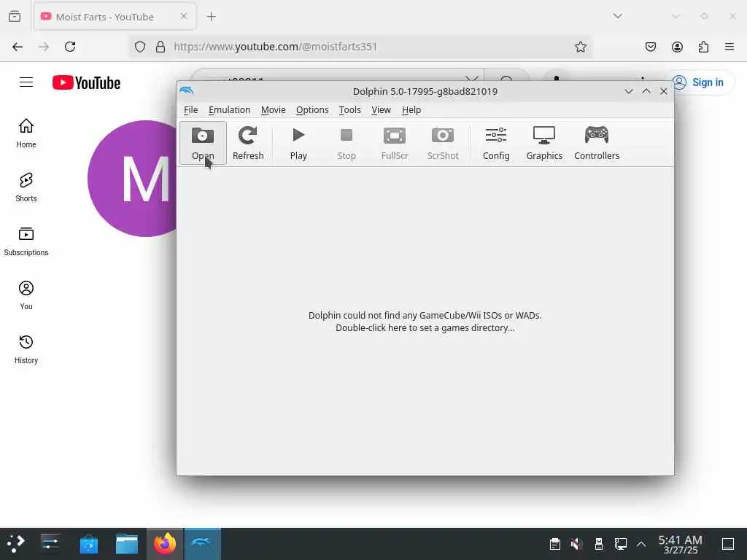Open Dolphin Graphics settings
This screenshot has height=560, width=747.
pyautogui.click(x=544, y=142)
